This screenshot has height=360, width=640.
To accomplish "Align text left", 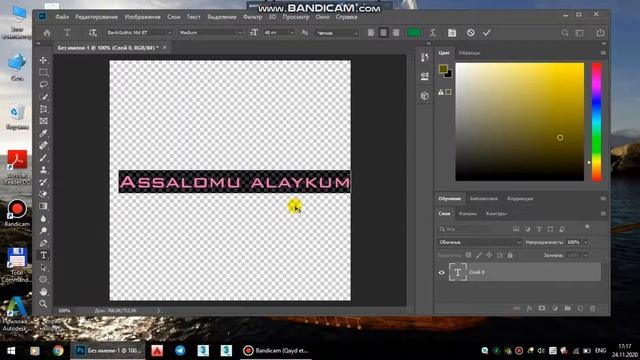I will tap(371, 33).
